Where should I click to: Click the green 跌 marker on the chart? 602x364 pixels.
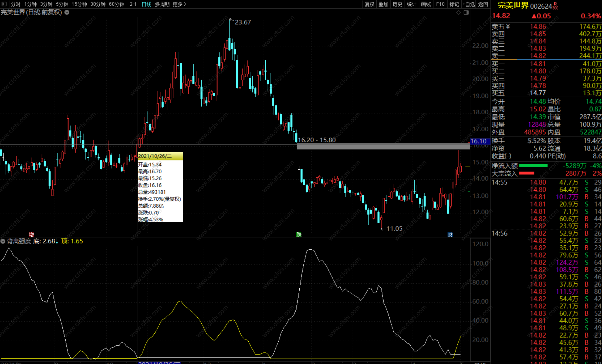click(x=299, y=234)
